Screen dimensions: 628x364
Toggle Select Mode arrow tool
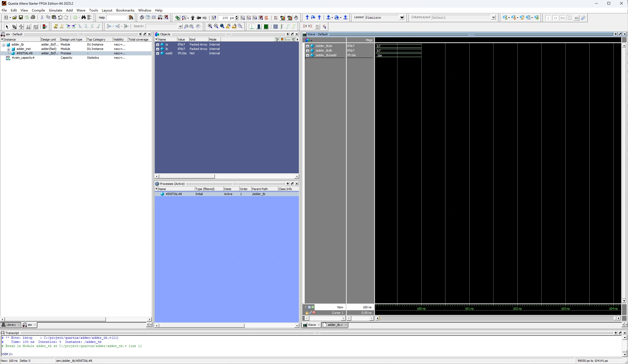7,27
